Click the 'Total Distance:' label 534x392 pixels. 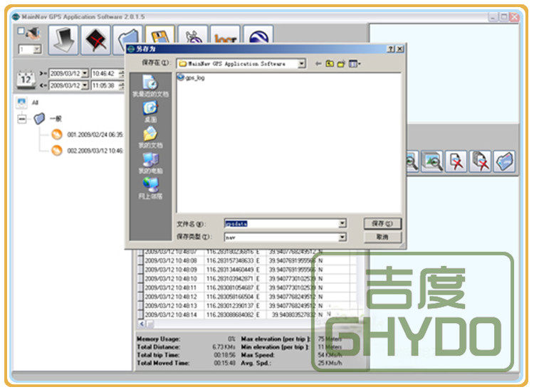click(x=158, y=346)
